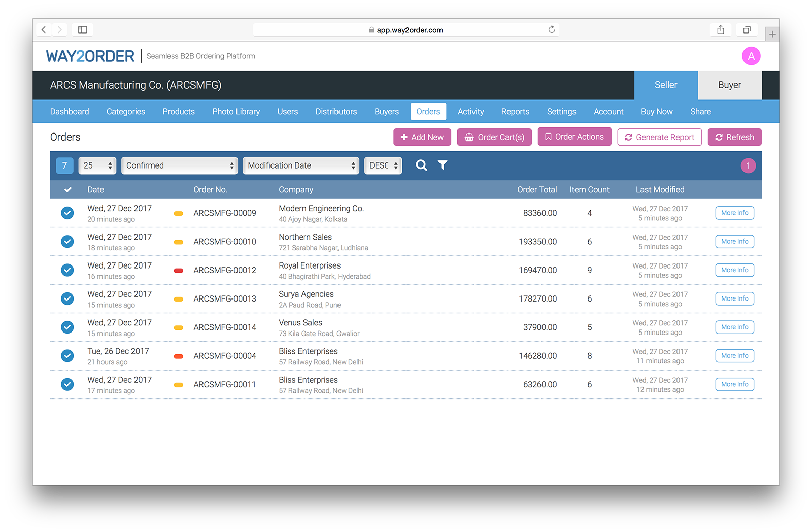The width and height of the screenshot is (812, 532).
Task: Open the Categories tab
Action: pyautogui.click(x=126, y=112)
